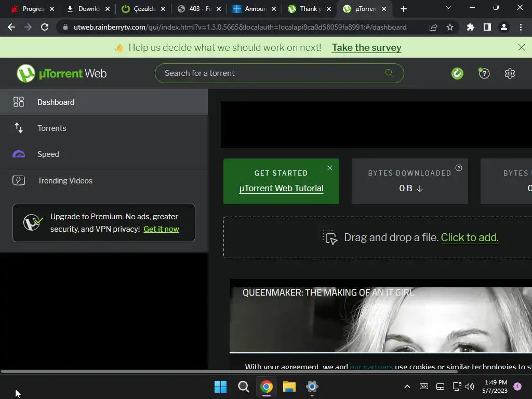Open the green premium upgrade icon in header
Viewport: 532px width, 399px height.
pos(457,73)
